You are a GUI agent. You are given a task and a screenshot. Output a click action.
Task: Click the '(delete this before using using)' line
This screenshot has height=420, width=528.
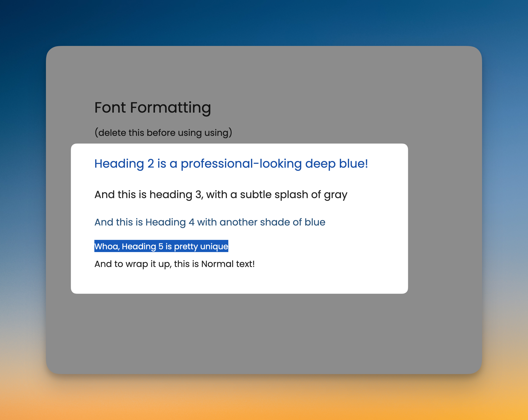[163, 133]
